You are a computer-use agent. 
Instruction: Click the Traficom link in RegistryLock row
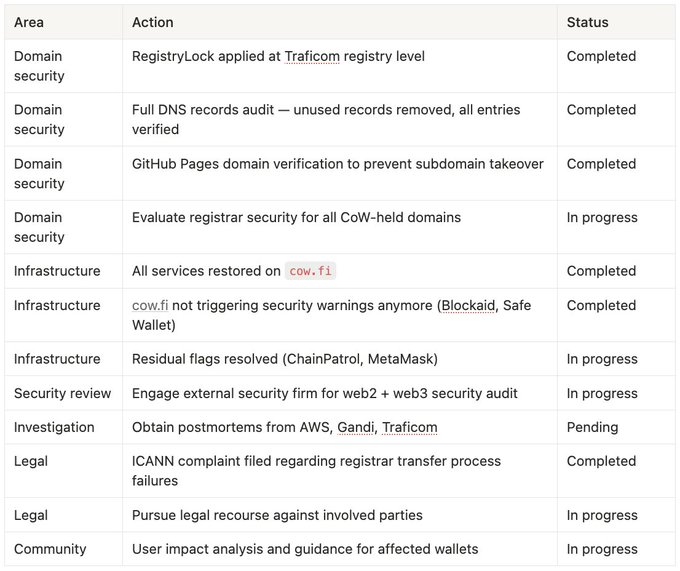pyautogui.click(x=313, y=57)
